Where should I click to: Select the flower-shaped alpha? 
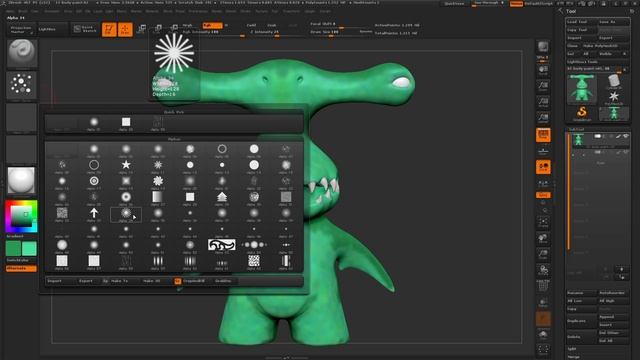point(158,181)
